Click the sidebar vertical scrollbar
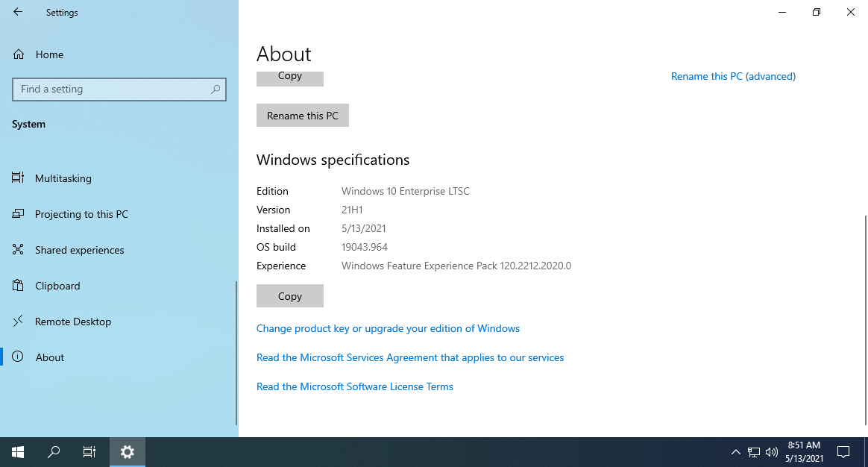The height and width of the screenshot is (467, 868). [236, 352]
